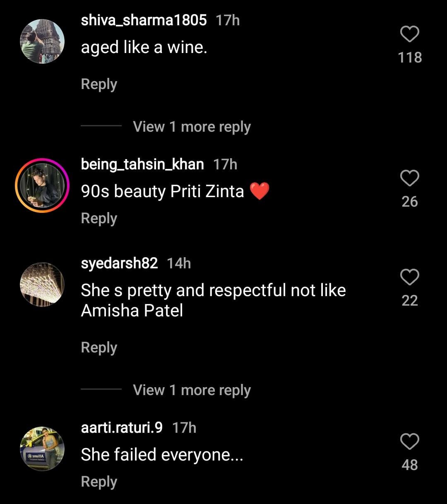The height and width of the screenshot is (504, 447).
Task: Open syedarsh82's profile picture
Action: [42, 284]
